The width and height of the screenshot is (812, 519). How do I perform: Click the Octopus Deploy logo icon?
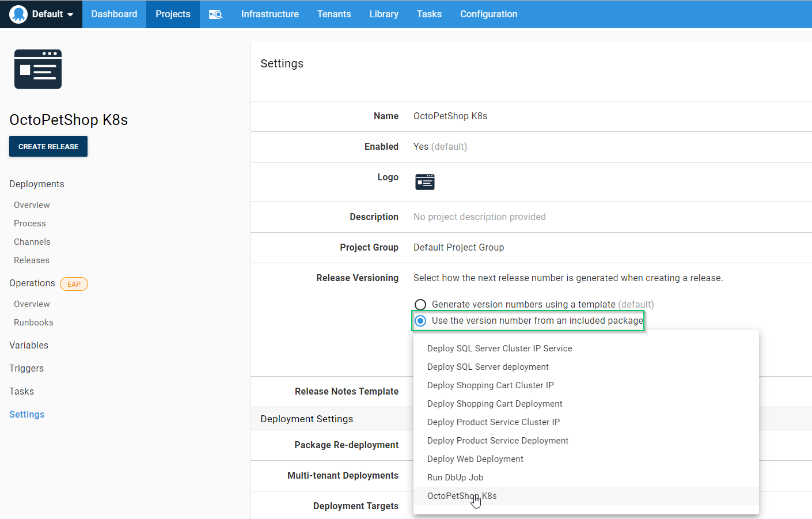click(18, 14)
